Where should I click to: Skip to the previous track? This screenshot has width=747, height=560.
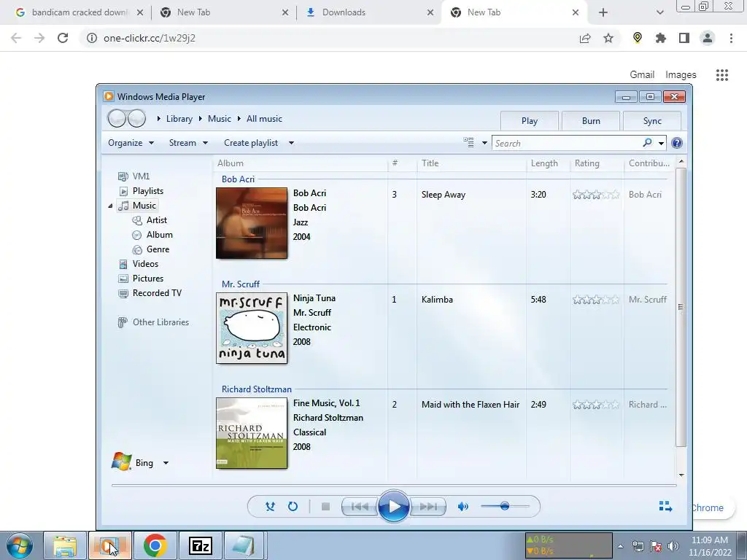(360, 506)
